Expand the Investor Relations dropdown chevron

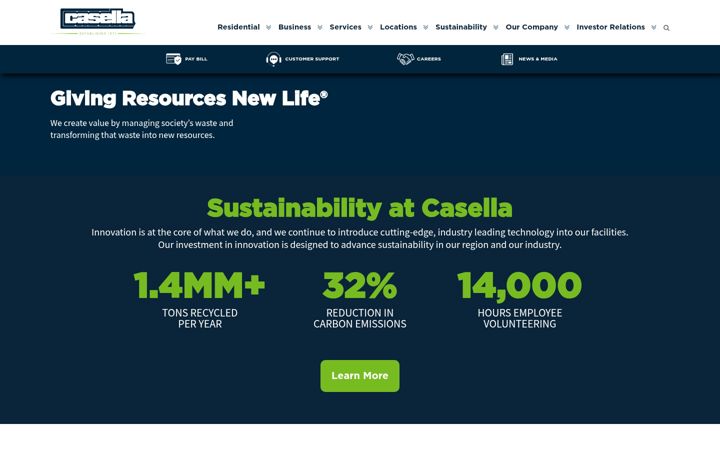(654, 28)
